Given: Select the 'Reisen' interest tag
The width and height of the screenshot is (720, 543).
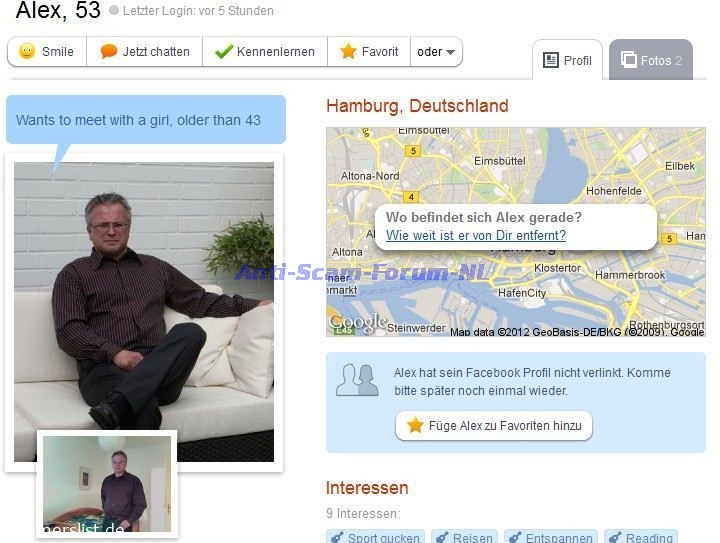Looking at the screenshot, I should pos(464,537).
